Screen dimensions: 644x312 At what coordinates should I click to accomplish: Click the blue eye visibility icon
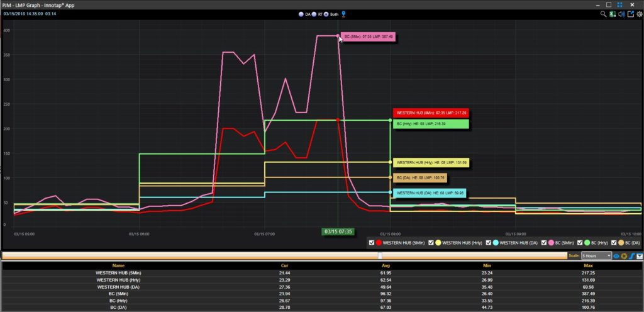(x=616, y=256)
